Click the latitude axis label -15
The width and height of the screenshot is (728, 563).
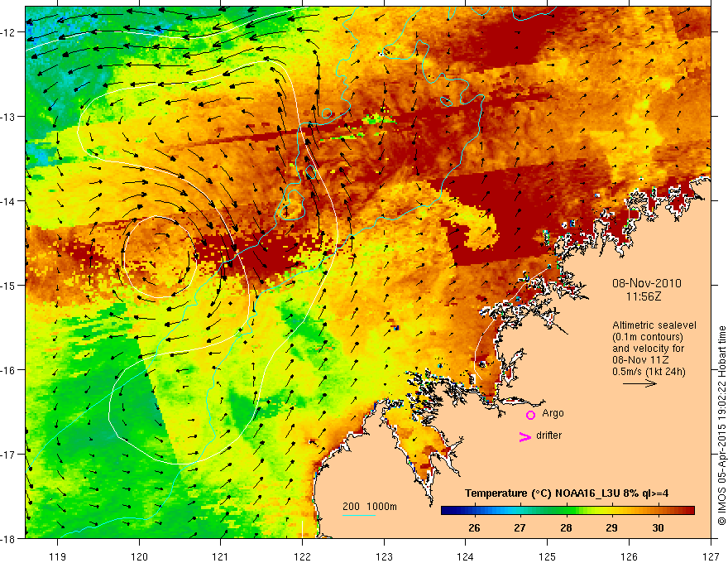coord(10,285)
